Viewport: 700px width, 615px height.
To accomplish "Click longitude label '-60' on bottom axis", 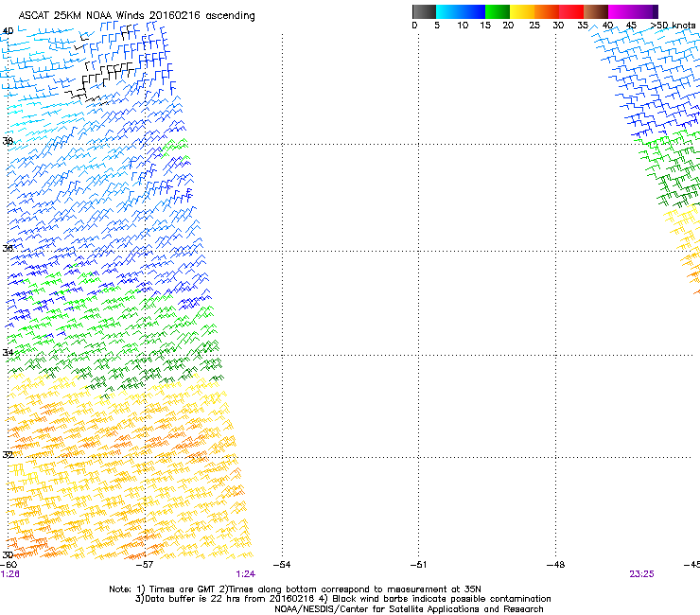I will click(x=9, y=565).
